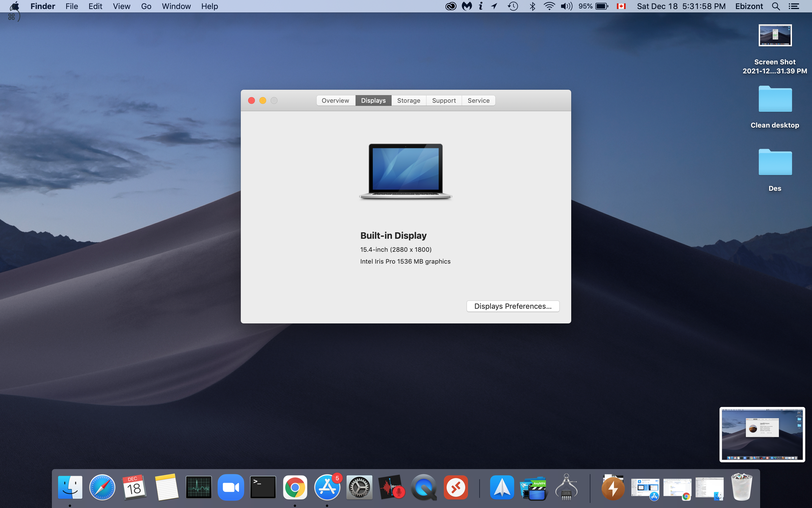
Task: Open System Preferences in the Dock
Action: click(x=359, y=487)
